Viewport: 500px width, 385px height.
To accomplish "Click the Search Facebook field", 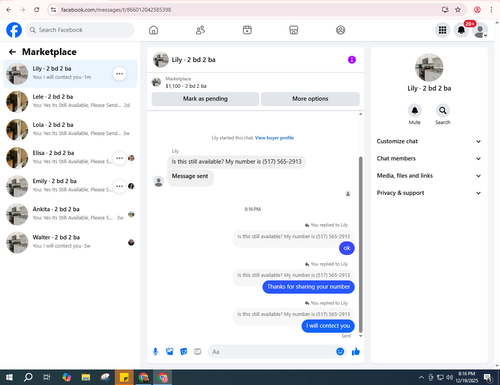I will tap(80, 30).
